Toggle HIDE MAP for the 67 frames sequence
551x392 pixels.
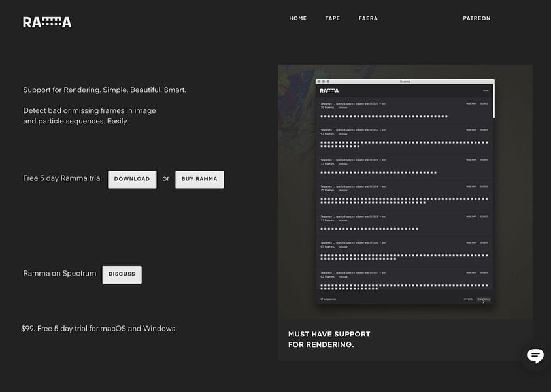pos(471,243)
